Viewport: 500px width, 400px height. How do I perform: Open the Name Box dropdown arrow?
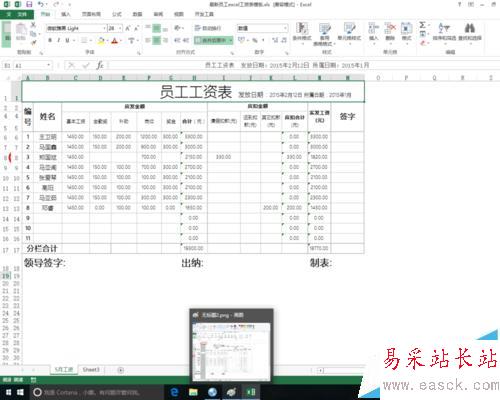tap(49, 65)
